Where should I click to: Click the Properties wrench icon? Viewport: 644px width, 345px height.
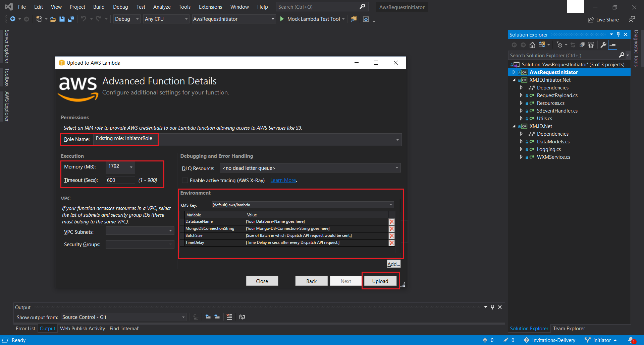pos(603,45)
